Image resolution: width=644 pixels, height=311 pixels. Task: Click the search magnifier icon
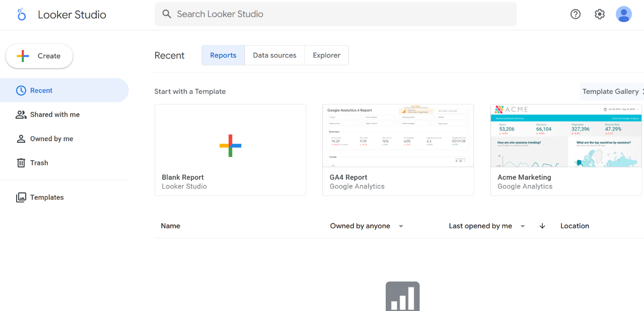tap(167, 14)
